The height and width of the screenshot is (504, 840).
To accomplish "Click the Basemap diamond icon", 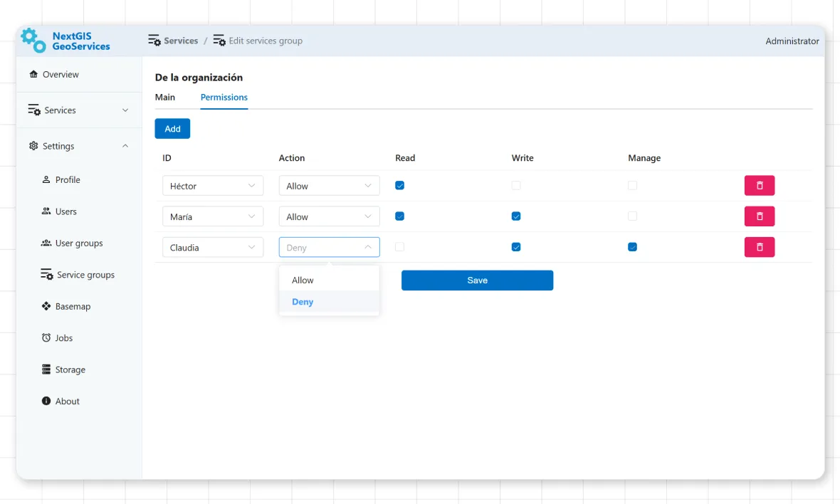I will point(46,306).
